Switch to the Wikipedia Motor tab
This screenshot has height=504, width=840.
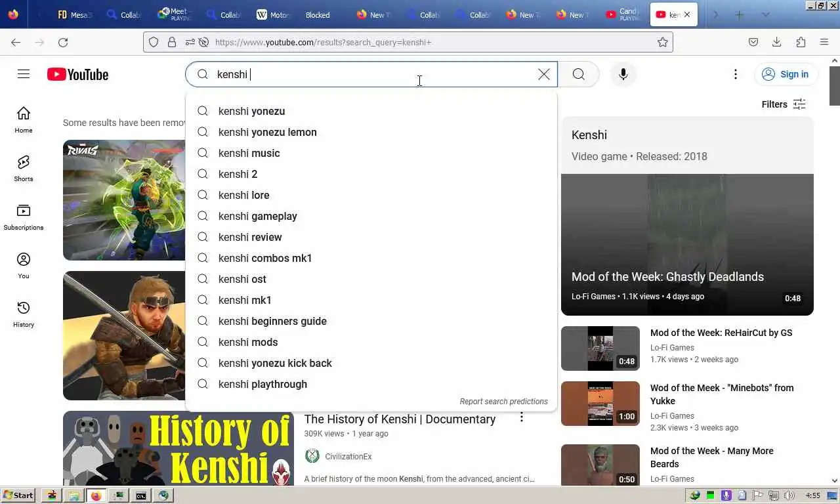coord(273,14)
